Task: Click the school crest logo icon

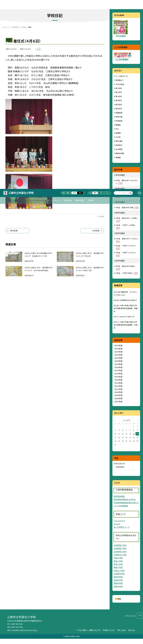Action: [x=5, y=193]
